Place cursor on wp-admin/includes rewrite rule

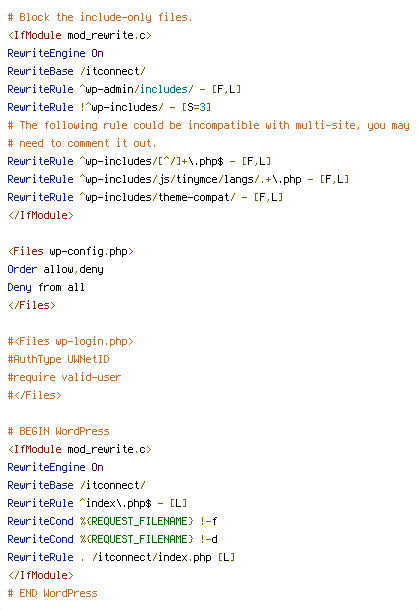124,89
